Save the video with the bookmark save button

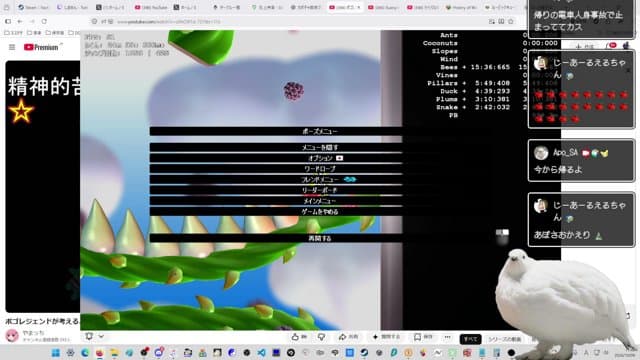[423, 337]
